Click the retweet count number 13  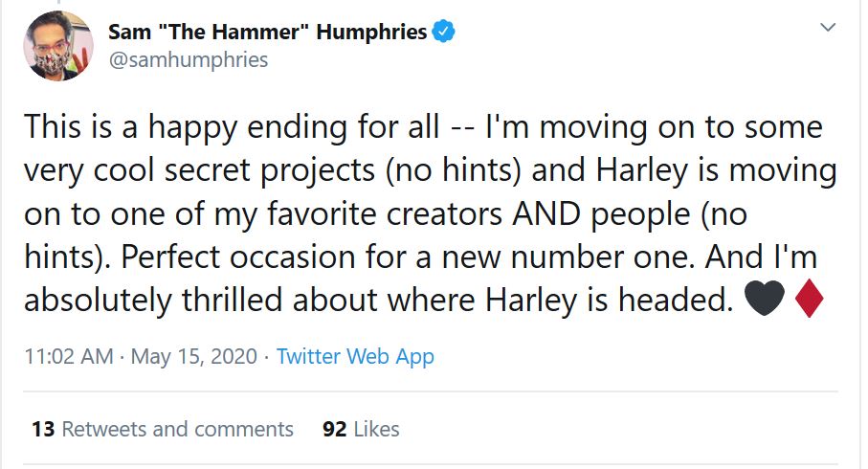[x=43, y=429]
